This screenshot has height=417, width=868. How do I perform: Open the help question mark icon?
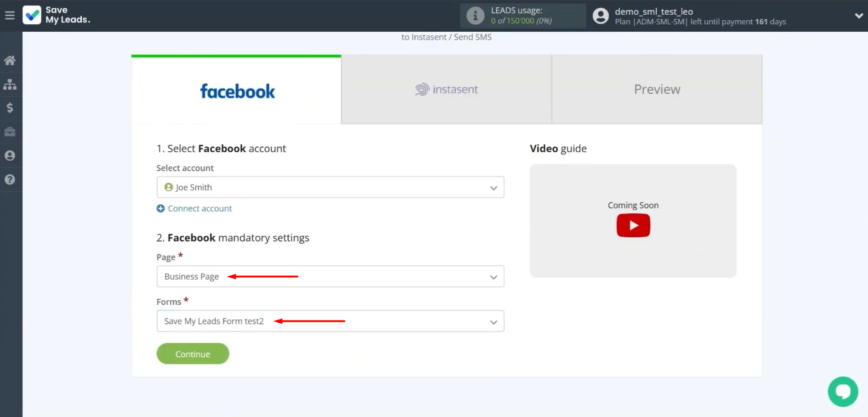10,180
